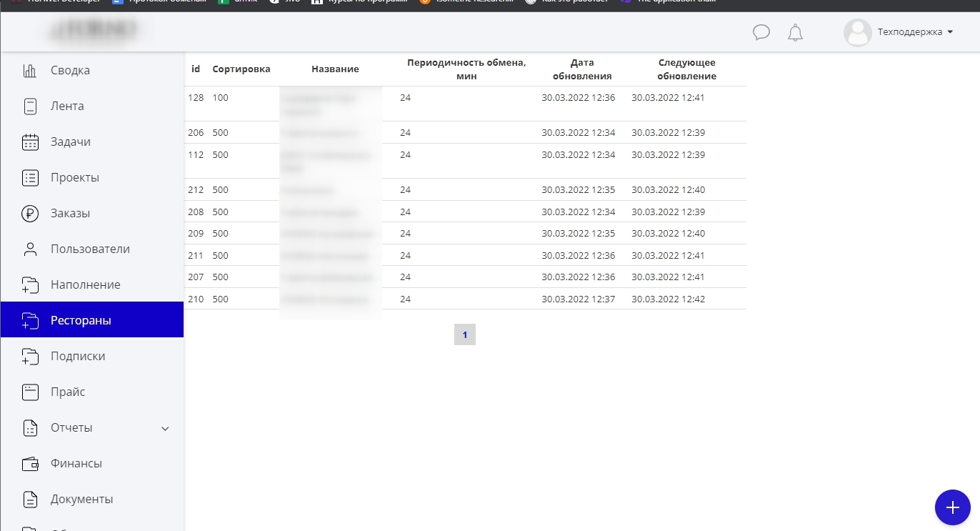Click the Отчеты document icon

coord(30,427)
